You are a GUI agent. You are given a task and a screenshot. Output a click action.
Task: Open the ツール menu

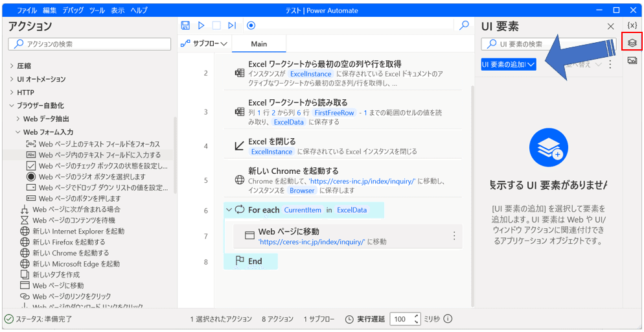tap(97, 10)
